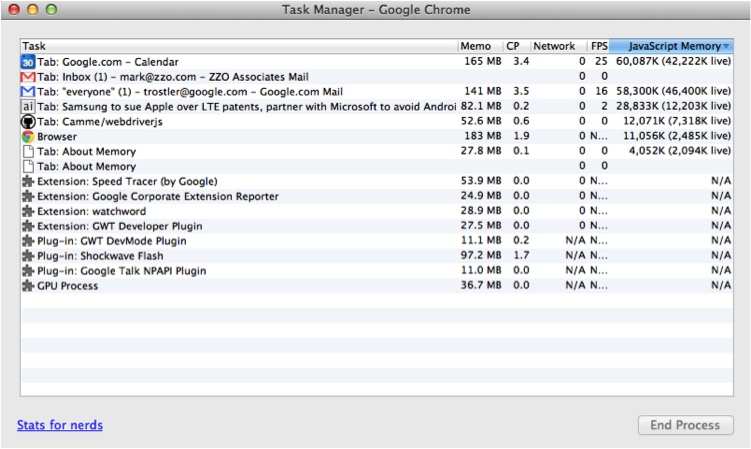Click the 165 MB memory value
The height and width of the screenshot is (449, 751).
tap(483, 61)
